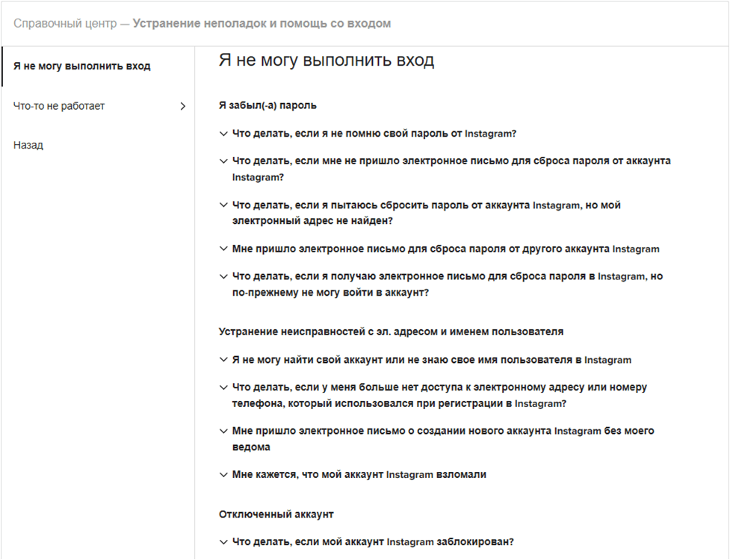
Task: Click right arrow beside 'Что-то не работает'
Action: click(182, 106)
